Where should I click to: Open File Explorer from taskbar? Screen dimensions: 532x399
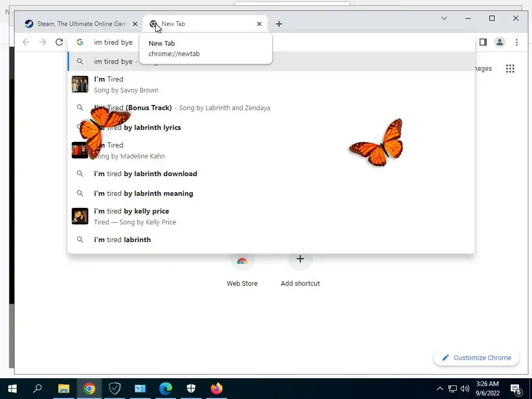[x=63, y=389]
